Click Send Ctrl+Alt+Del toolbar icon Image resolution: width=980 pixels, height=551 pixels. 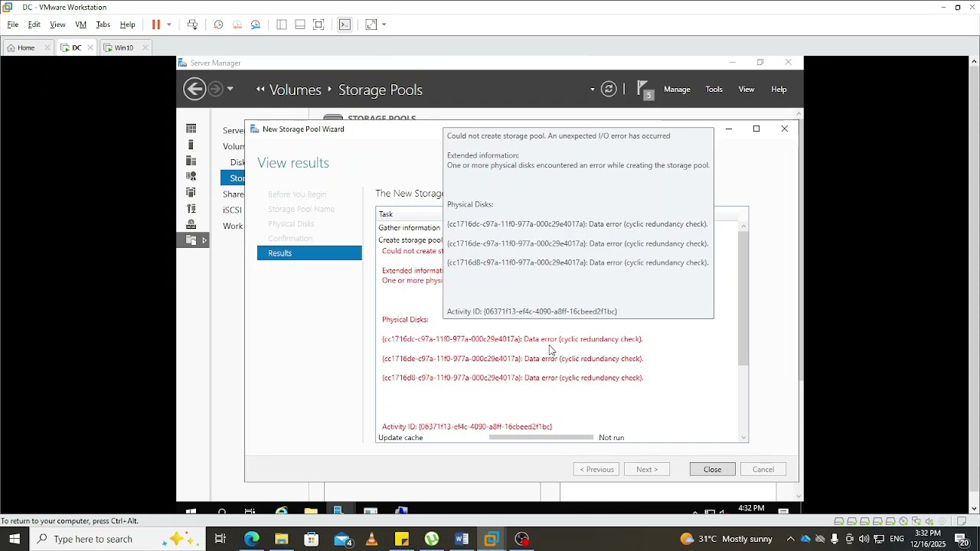tap(192, 24)
